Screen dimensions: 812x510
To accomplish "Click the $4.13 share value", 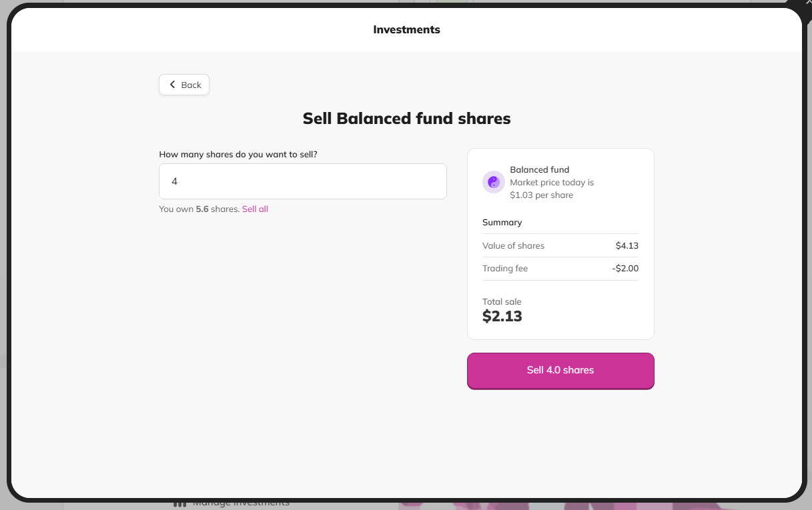I will [627, 246].
